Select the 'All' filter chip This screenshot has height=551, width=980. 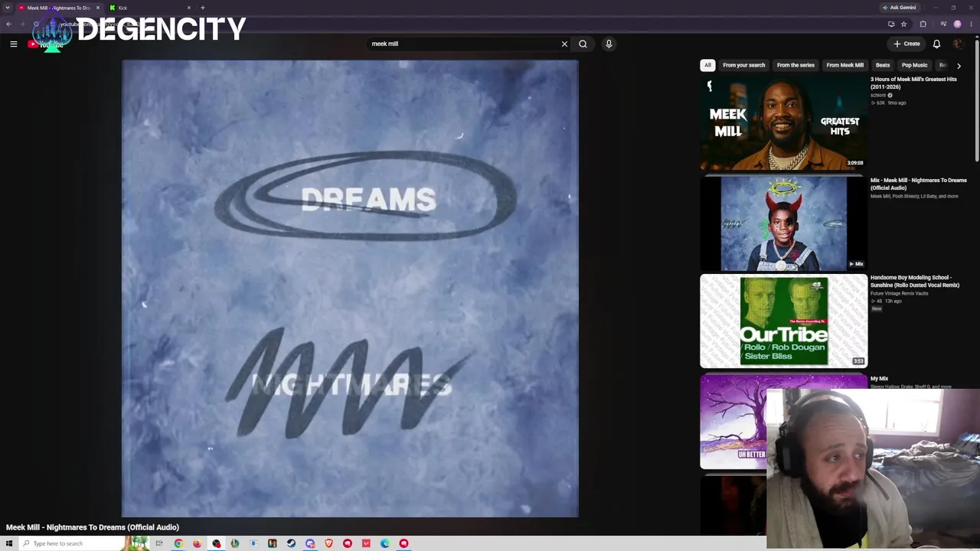click(708, 65)
